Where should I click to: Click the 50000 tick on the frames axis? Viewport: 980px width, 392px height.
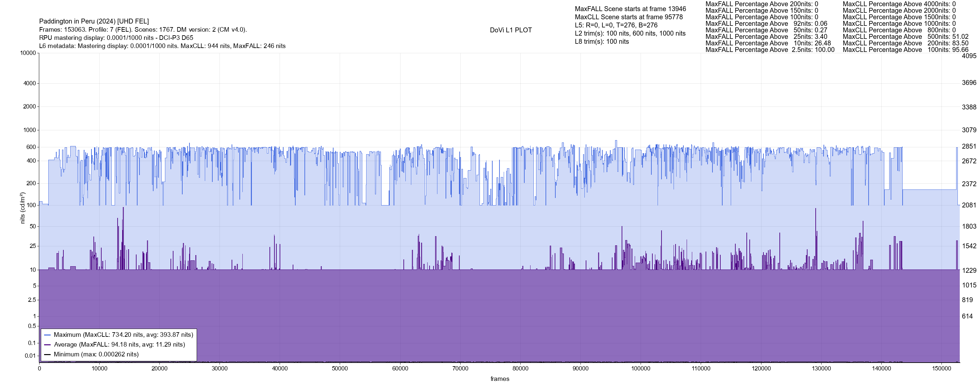340,368
